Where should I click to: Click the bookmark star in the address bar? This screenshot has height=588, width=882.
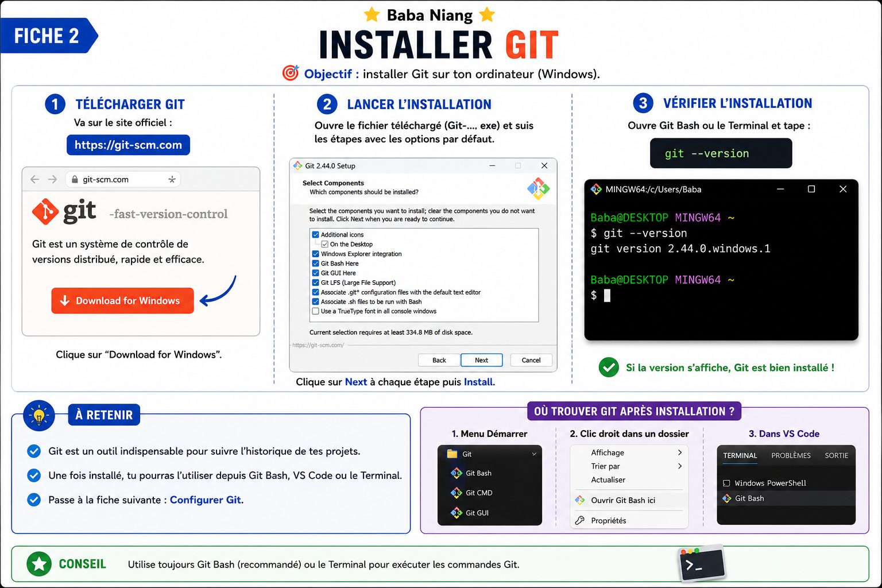172,180
